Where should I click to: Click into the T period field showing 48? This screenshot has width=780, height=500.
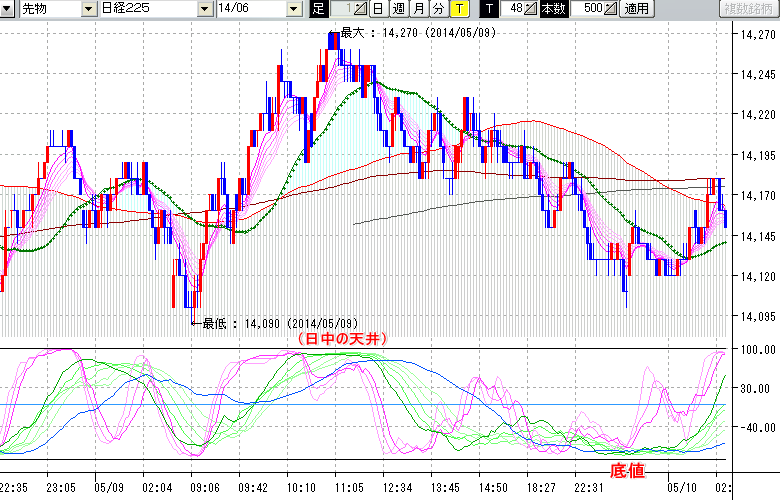512,9
